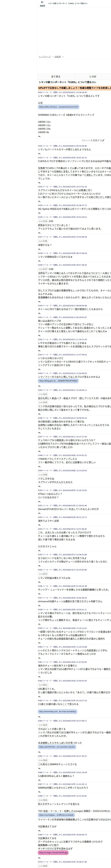
Task: Switch to the 全て見る tab
Action: tap(56, 77)
